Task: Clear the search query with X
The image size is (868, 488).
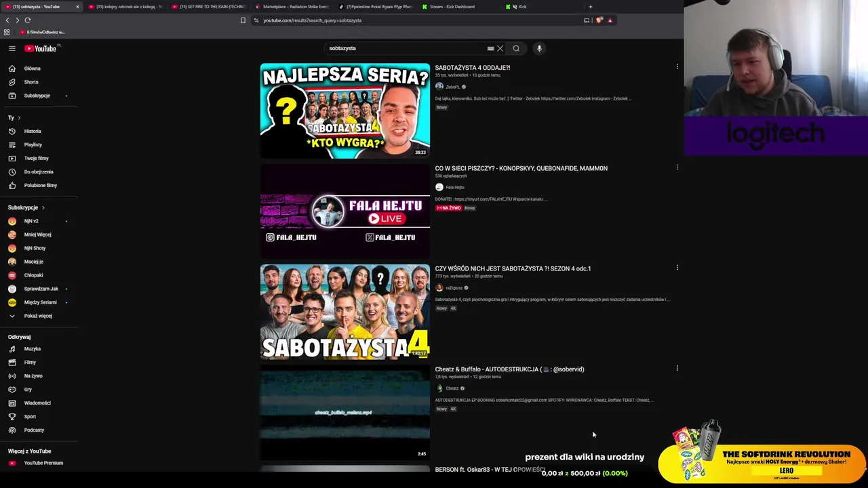Action: tap(500, 48)
